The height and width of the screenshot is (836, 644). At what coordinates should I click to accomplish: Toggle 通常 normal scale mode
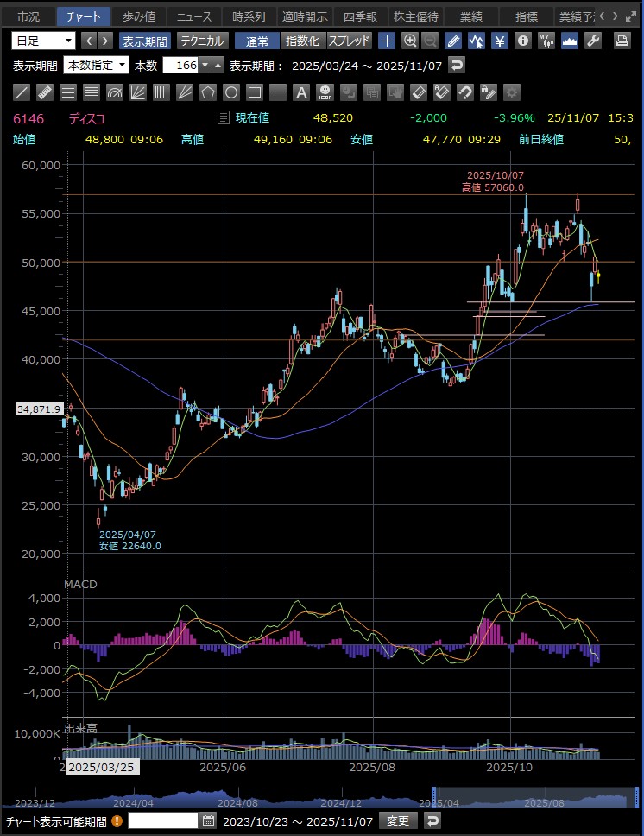pos(256,41)
